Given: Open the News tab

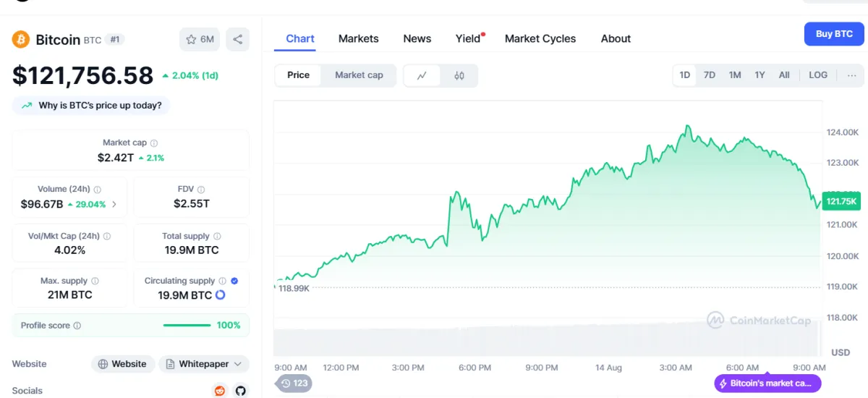Looking at the screenshot, I should click(x=417, y=39).
